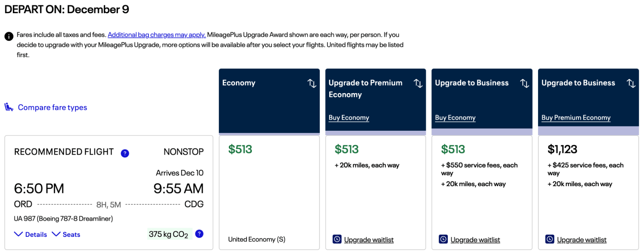
Task: Select the Upgrade to Premium Economy column header
Action: pyautogui.click(x=365, y=89)
